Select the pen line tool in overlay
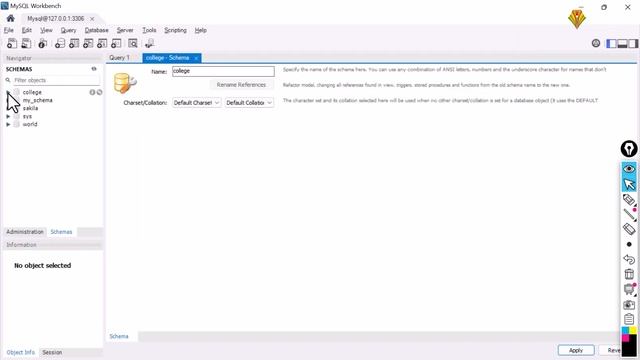Screen dimensions: 640x360 pos(629,215)
